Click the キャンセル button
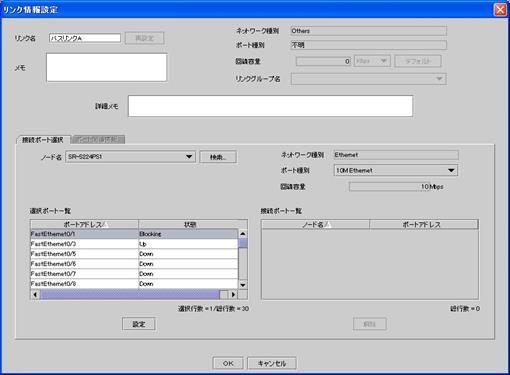Screen dimensions: 510x375 pos(272,363)
